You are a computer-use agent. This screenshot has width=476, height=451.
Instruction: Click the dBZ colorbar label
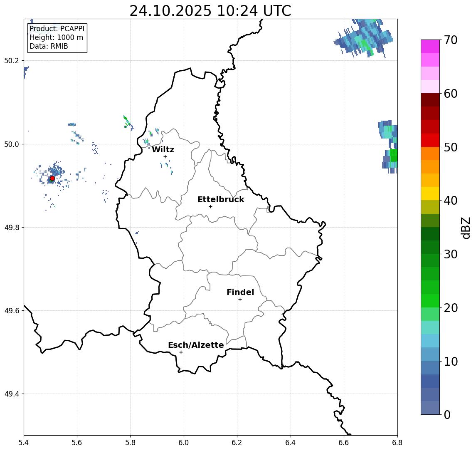pos(466,228)
